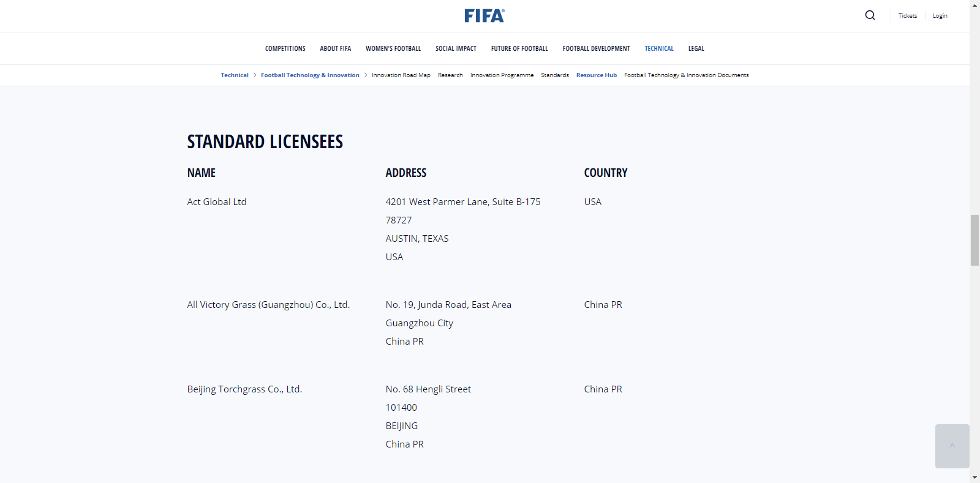Viewport: 980px width, 483px height.
Task: Click the FIFA logo
Action: coord(484,16)
